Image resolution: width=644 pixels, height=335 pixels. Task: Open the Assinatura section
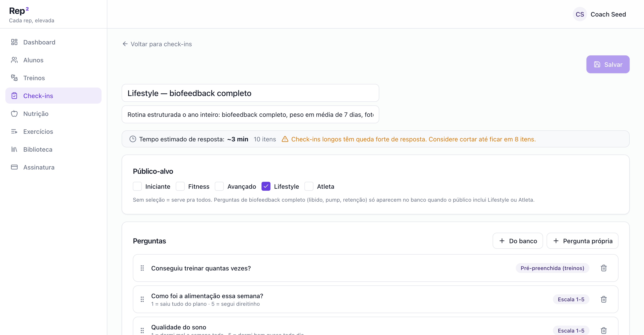point(53,167)
